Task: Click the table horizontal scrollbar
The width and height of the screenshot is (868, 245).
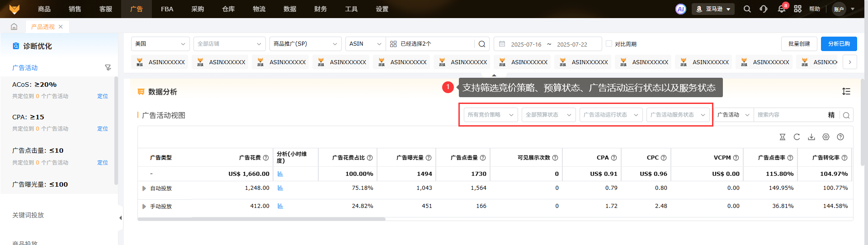Action: [262, 219]
